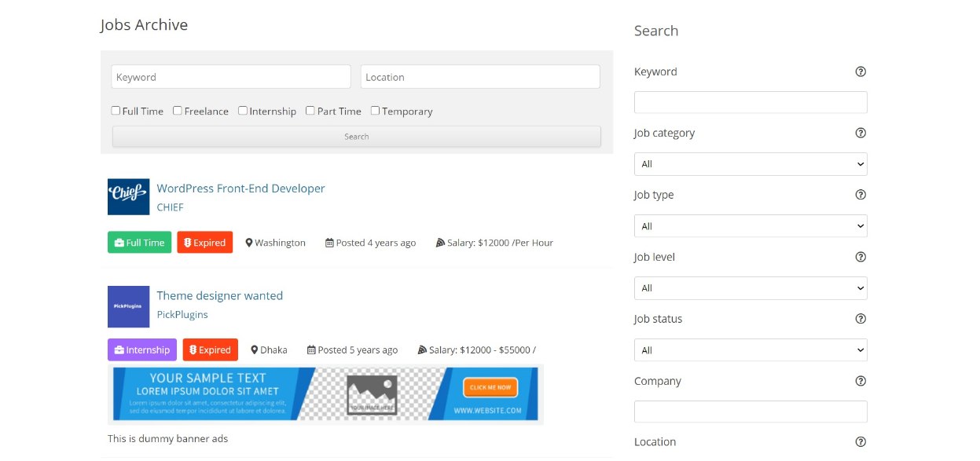Image resolution: width=980 pixels, height=461 pixels.
Task: Click the help icon next to Job type
Action: pyautogui.click(x=861, y=195)
